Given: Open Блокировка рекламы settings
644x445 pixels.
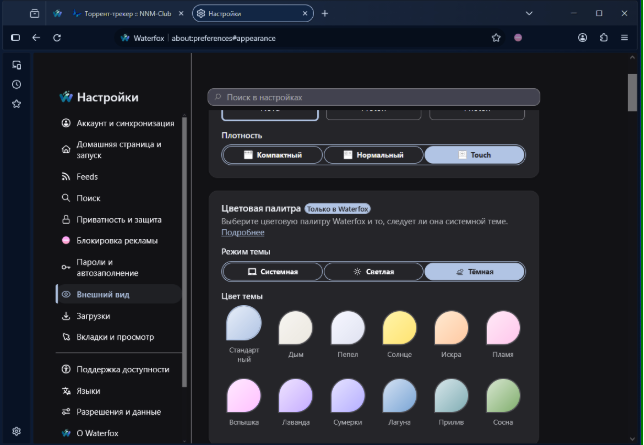Looking at the screenshot, I should [x=118, y=241].
